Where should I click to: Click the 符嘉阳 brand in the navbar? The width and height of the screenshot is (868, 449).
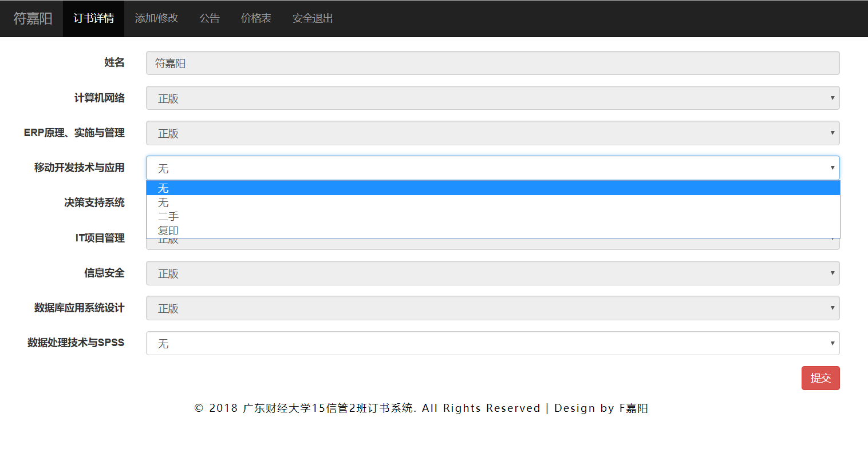(33, 18)
